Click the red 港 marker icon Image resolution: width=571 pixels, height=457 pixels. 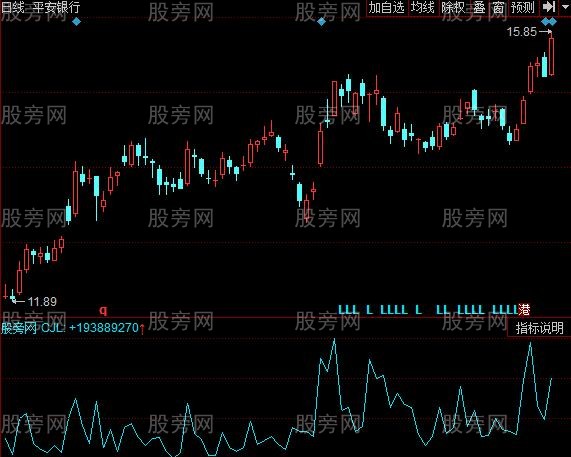(524, 310)
